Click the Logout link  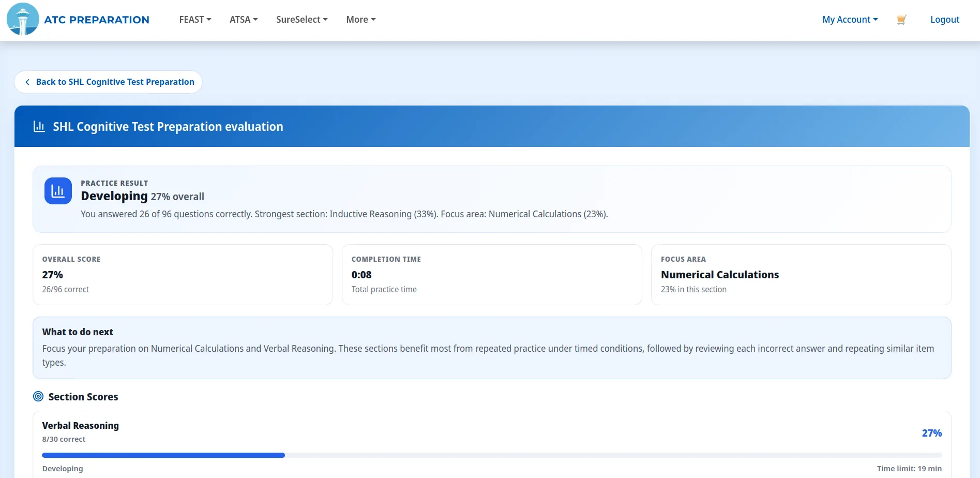pos(945,20)
